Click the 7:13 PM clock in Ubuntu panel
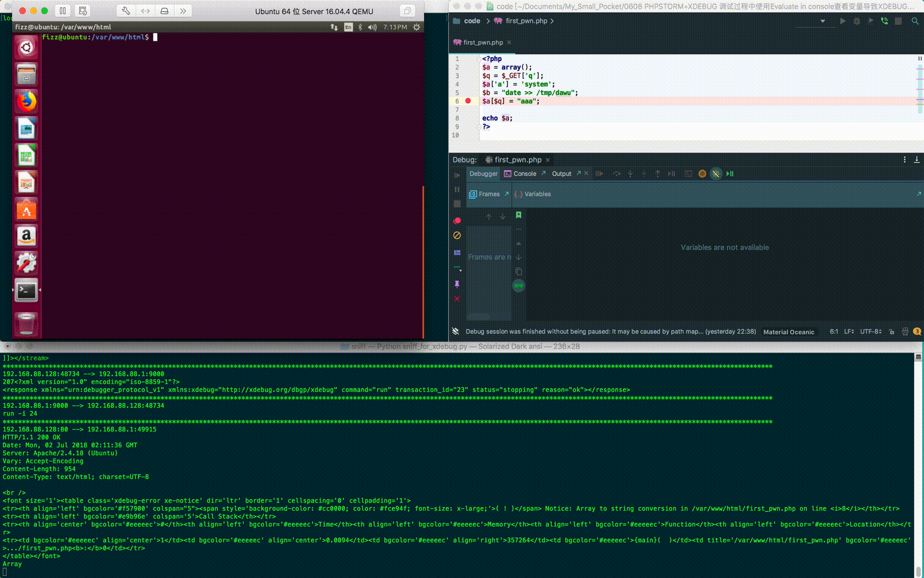Viewport: 924px width, 578px height. coord(395,27)
